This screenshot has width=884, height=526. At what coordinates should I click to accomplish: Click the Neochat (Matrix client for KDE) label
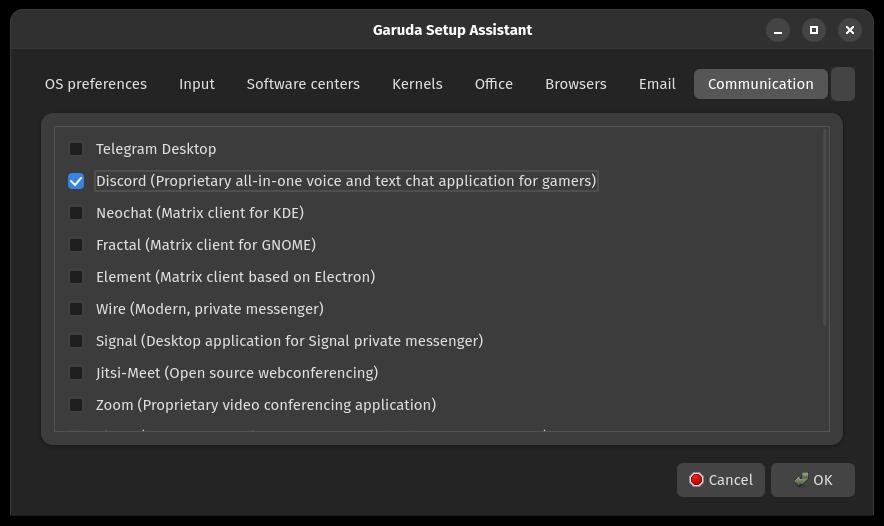[x=200, y=213]
